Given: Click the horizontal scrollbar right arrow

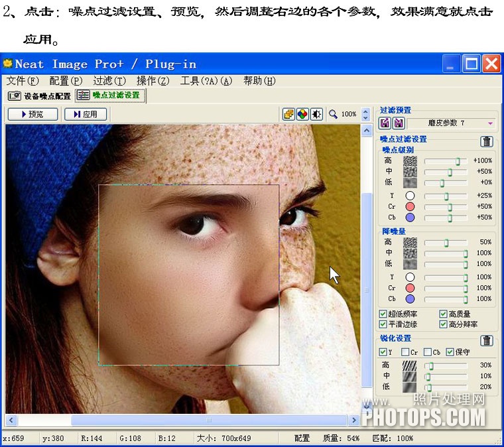Looking at the screenshot, I should click(x=354, y=420).
